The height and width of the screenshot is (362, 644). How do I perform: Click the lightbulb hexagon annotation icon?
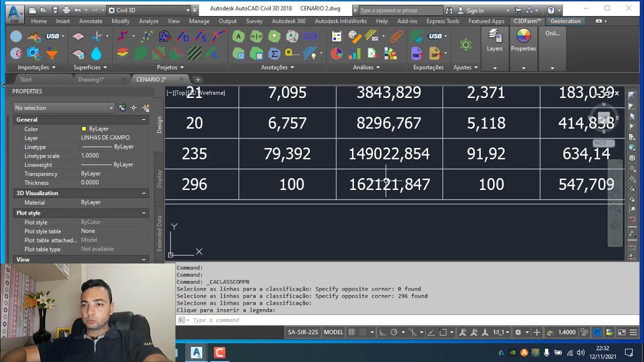coord(274,36)
